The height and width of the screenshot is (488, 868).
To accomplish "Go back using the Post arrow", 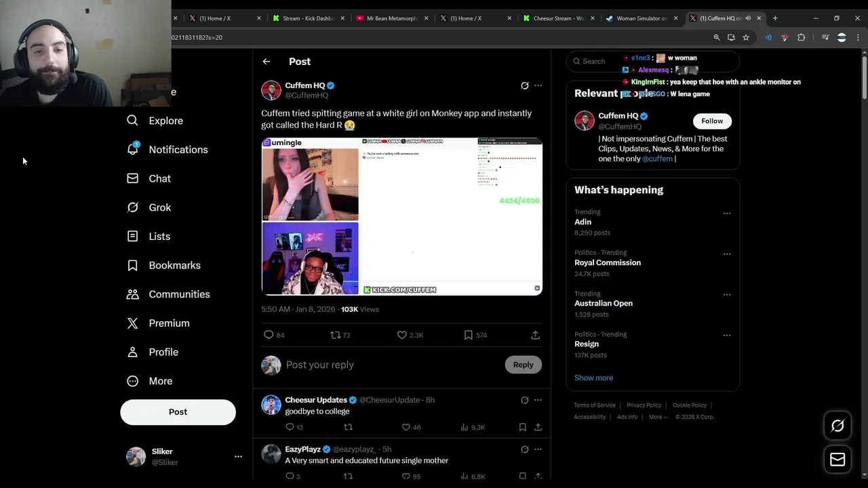I will pos(267,62).
